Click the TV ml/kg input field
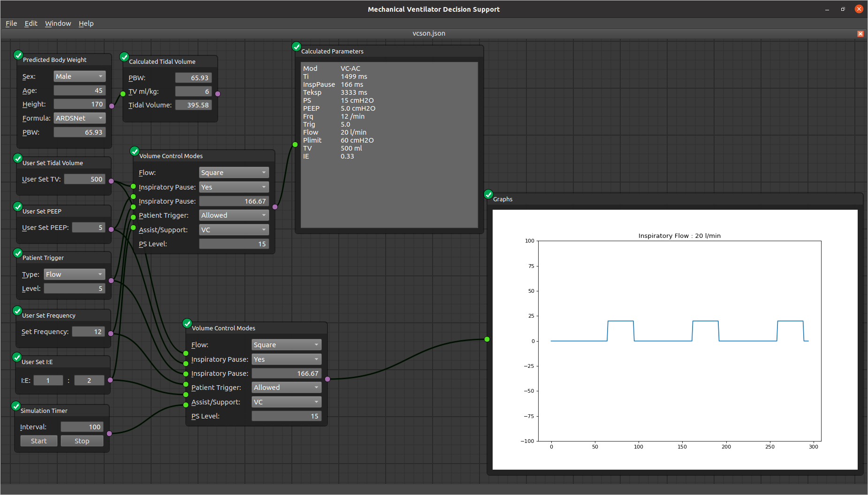Viewport: 868px width, 495px height. [193, 91]
